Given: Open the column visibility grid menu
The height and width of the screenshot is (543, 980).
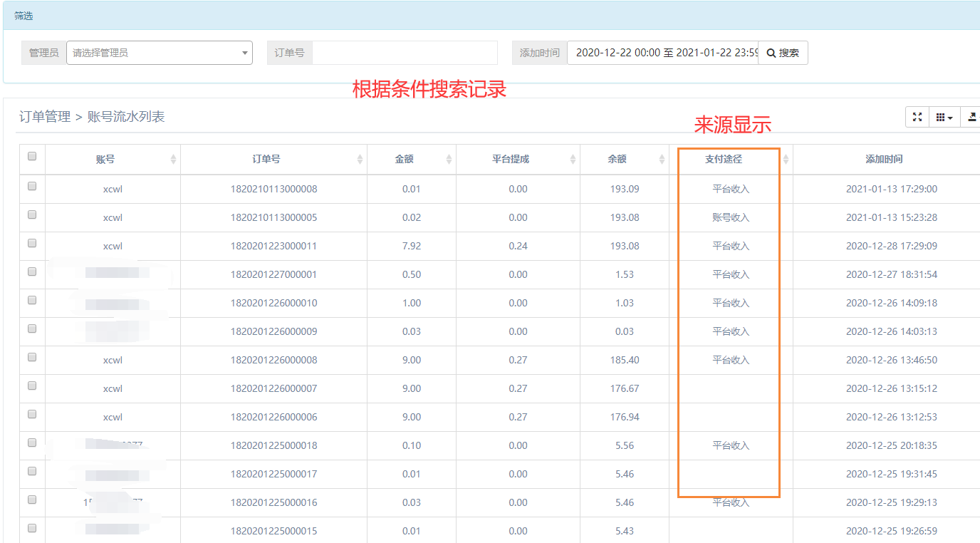Looking at the screenshot, I should click(x=944, y=117).
